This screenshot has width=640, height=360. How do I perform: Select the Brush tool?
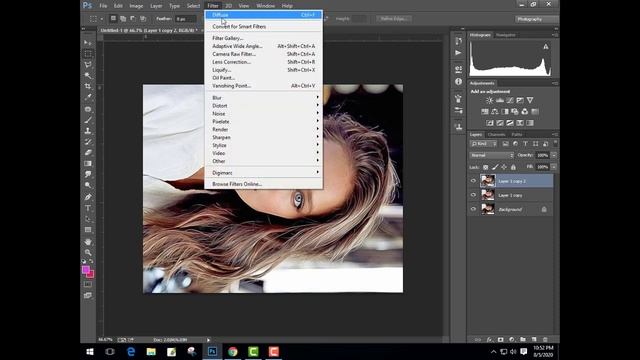click(x=88, y=120)
